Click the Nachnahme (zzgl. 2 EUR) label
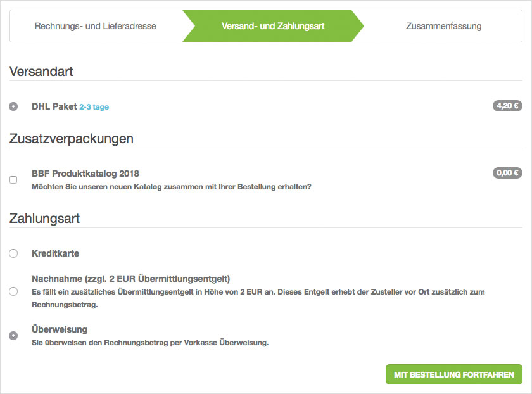This screenshot has width=532, height=394. click(x=130, y=279)
